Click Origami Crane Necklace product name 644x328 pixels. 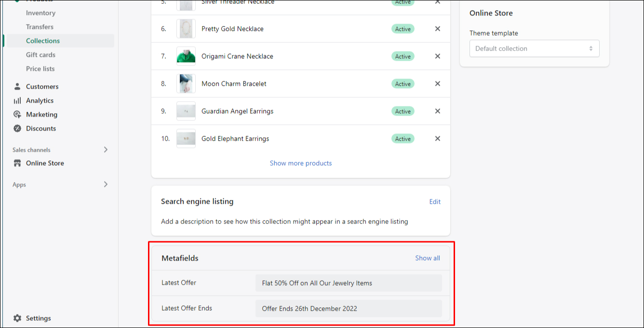coord(237,56)
